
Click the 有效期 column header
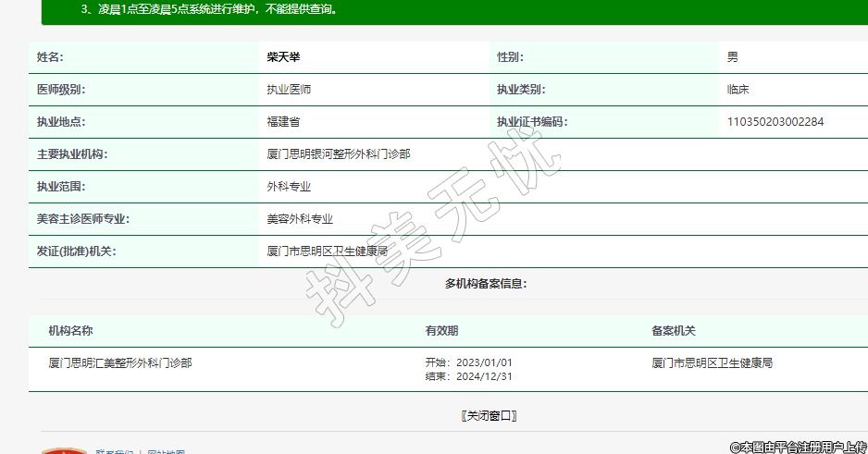pos(441,331)
